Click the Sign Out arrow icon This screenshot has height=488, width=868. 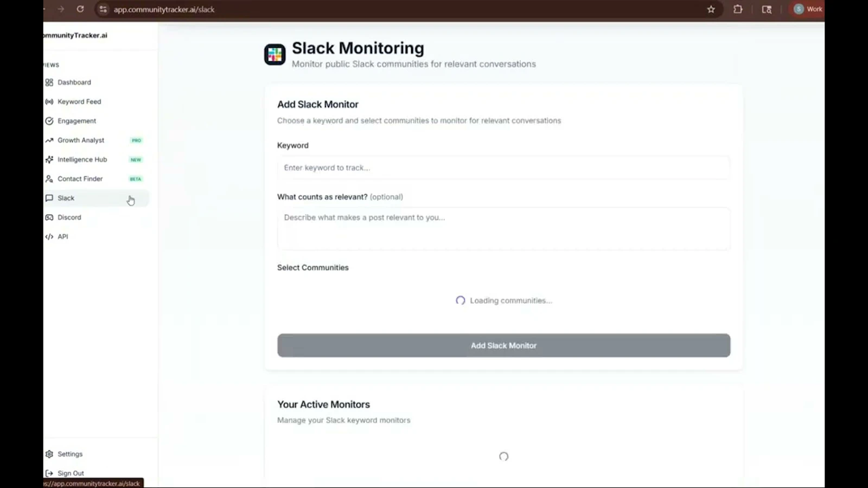pyautogui.click(x=49, y=473)
